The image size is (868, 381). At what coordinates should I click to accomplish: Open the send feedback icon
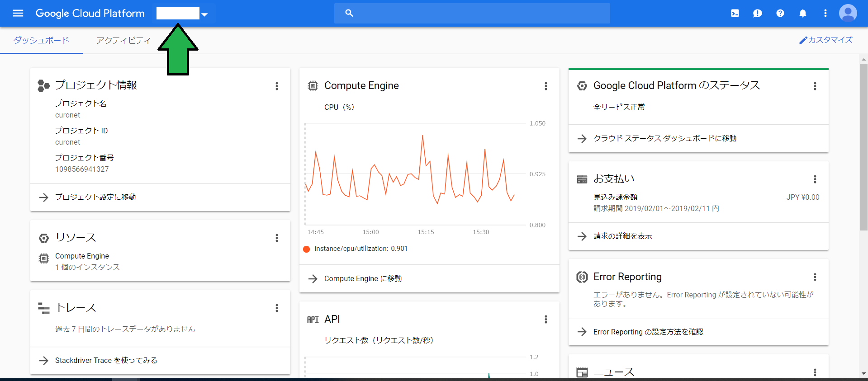(758, 13)
